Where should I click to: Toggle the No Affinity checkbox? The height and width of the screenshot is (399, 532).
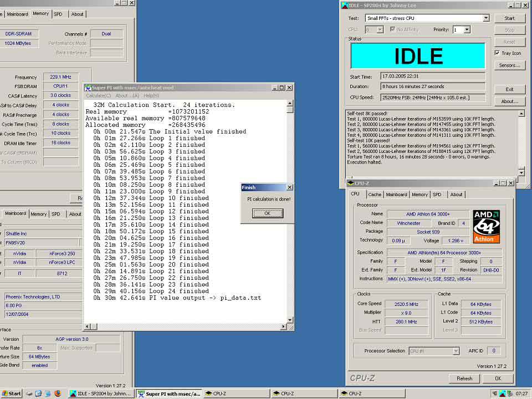coord(392,29)
